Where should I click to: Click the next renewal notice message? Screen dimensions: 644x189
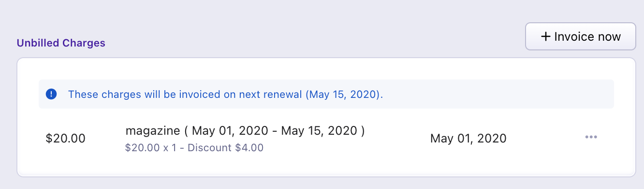225,94
